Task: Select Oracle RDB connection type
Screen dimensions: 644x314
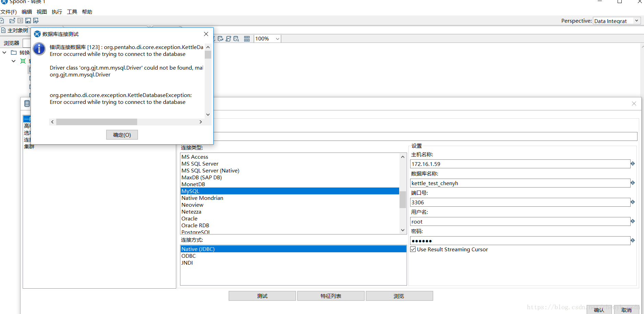Action: point(290,225)
